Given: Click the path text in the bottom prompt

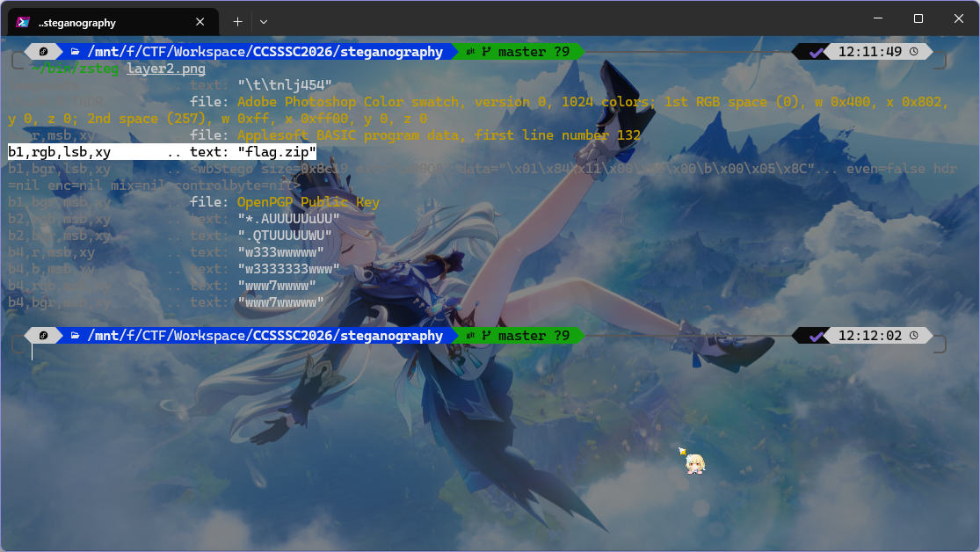Looking at the screenshot, I should tap(264, 336).
